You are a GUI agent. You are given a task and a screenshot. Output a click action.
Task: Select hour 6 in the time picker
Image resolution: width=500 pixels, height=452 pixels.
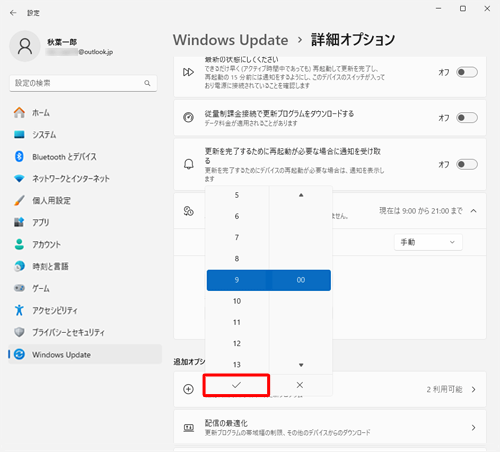tap(237, 216)
